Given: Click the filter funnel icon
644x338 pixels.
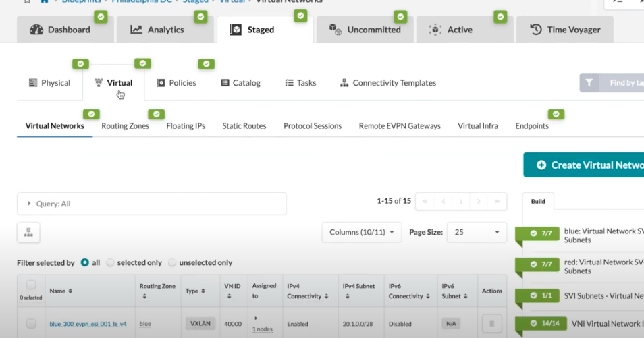Looking at the screenshot, I should (x=589, y=83).
